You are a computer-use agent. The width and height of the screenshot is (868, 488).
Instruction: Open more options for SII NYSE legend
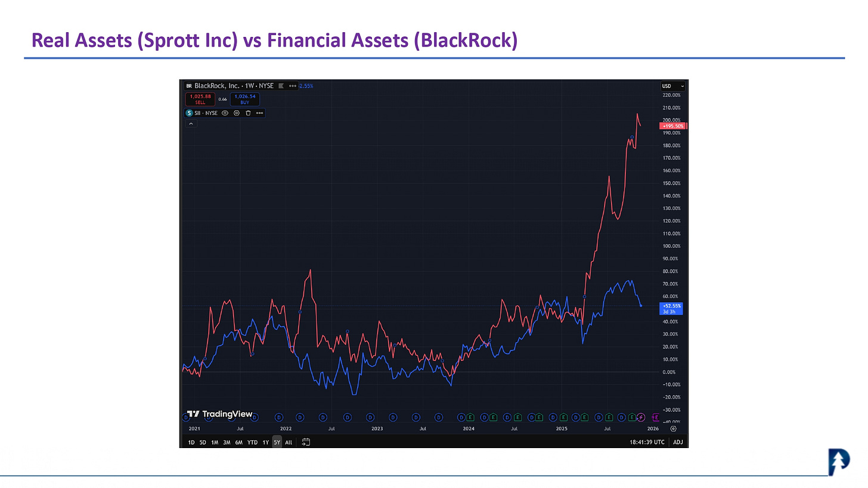259,113
